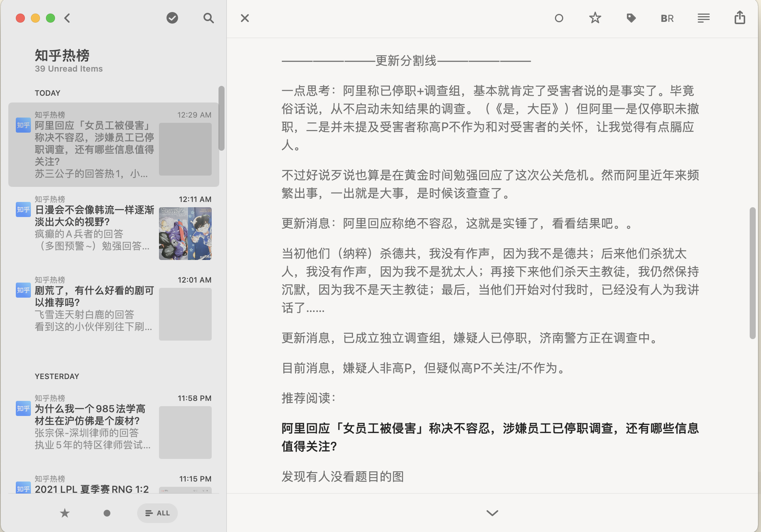The width and height of the screenshot is (761, 532).
Task: Star the current article
Action: coord(595,18)
